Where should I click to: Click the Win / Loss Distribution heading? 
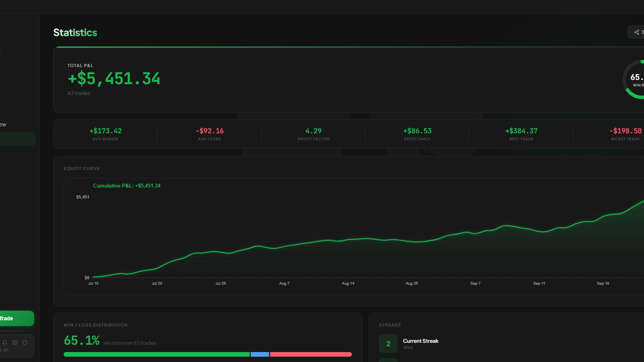pyautogui.click(x=96, y=325)
